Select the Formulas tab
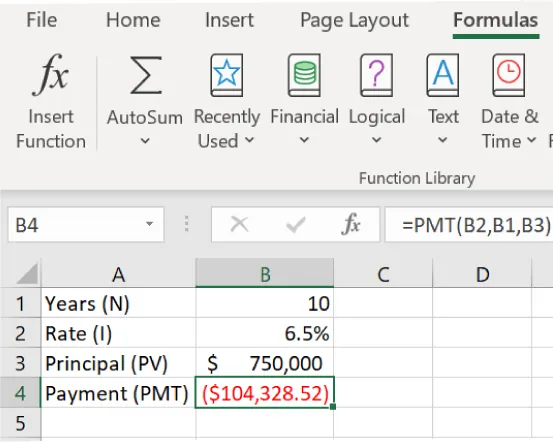The height and width of the screenshot is (442, 553). [496, 20]
